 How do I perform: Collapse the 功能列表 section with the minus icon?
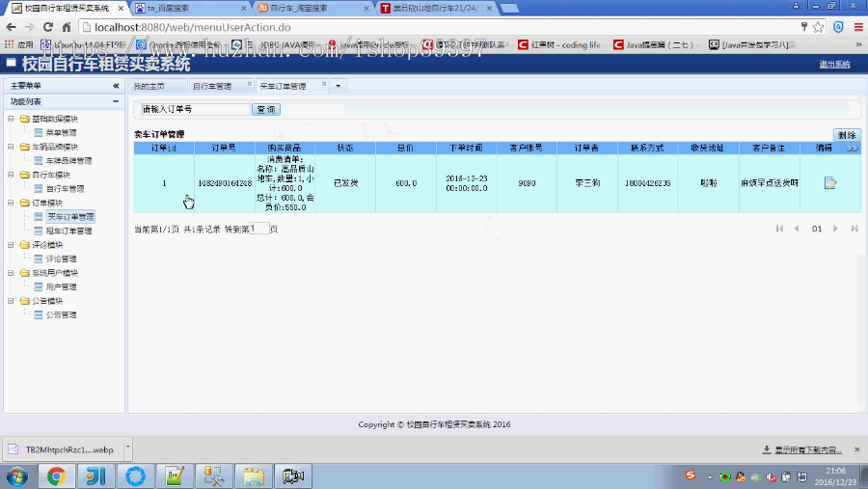(x=116, y=101)
